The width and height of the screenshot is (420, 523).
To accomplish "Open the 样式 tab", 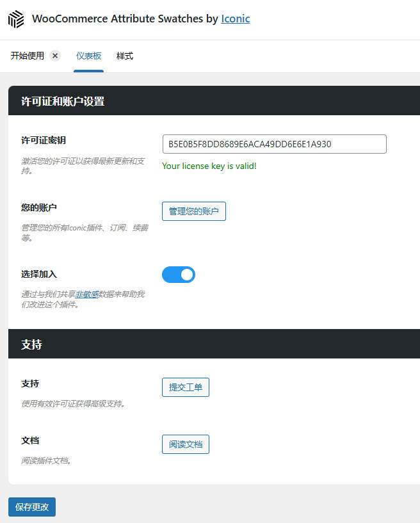I will click(x=125, y=56).
